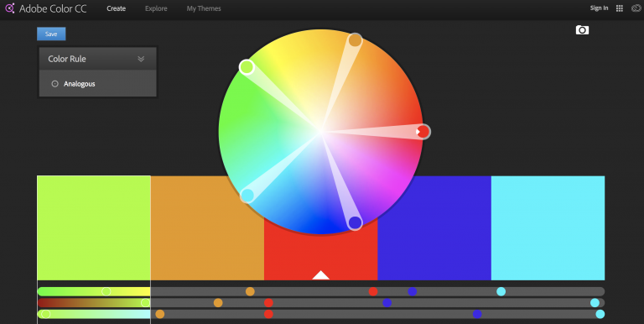Go to the Explore tab
This screenshot has height=324, width=644.
tap(156, 8)
